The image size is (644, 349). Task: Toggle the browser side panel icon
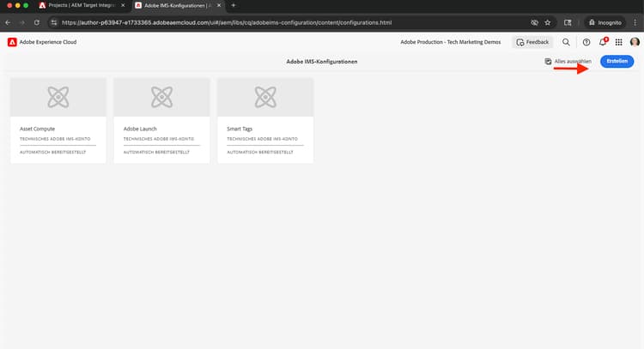568,22
